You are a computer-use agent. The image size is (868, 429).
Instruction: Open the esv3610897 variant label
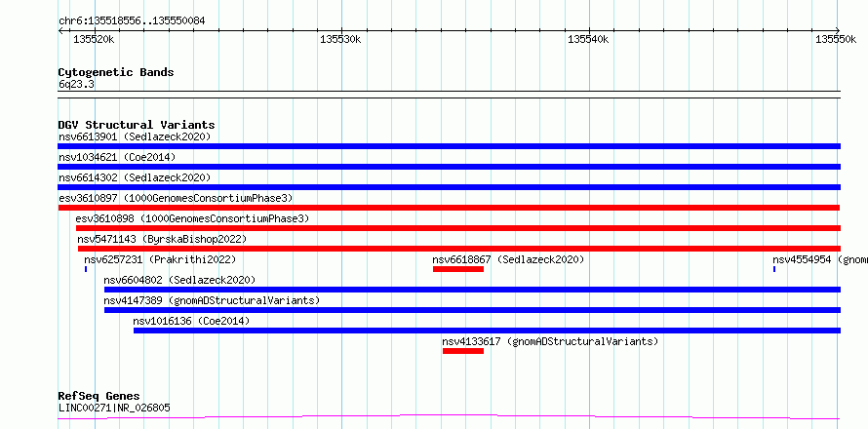tap(176, 198)
